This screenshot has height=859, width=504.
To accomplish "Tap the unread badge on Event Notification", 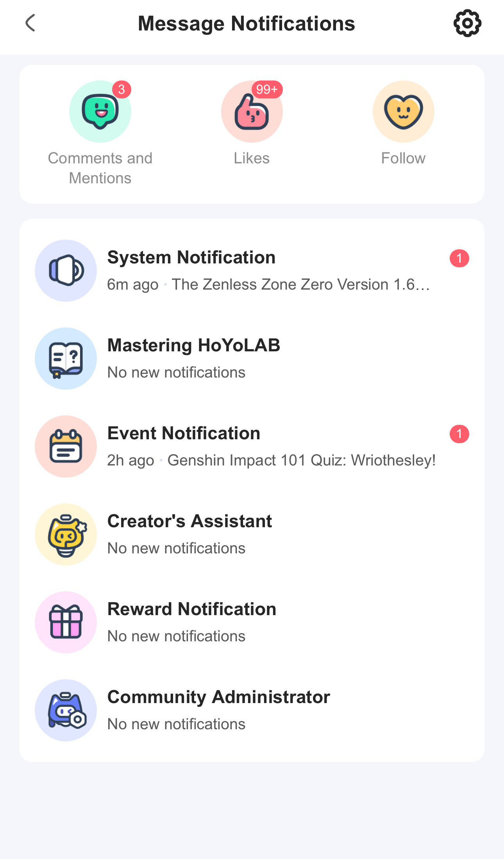I will tap(459, 434).
